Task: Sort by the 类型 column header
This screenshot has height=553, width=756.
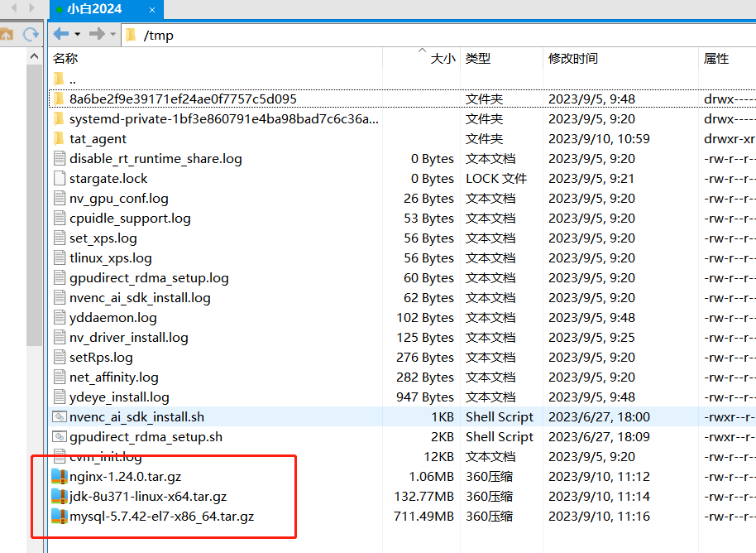Action: coord(478,59)
